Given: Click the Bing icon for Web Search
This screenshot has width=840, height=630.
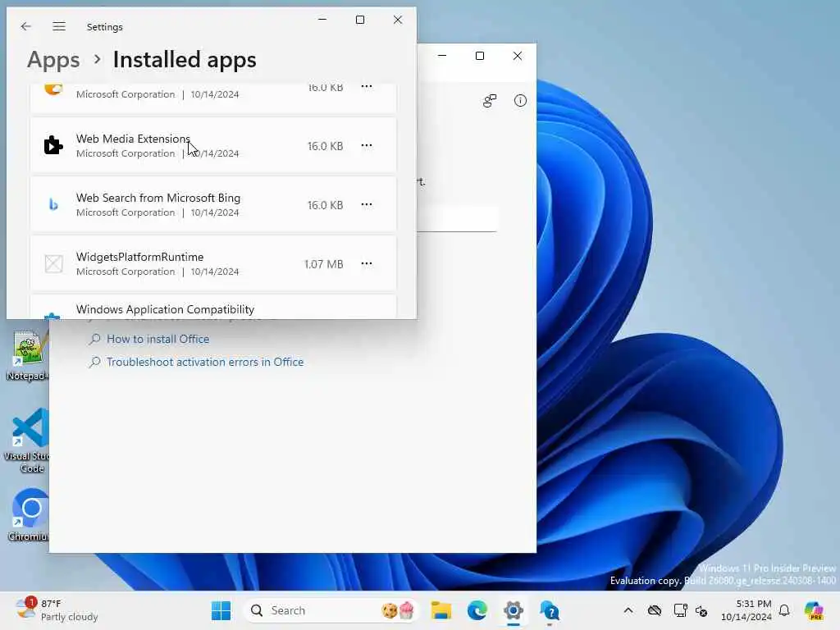Looking at the screenshot, I should (53, 204).
